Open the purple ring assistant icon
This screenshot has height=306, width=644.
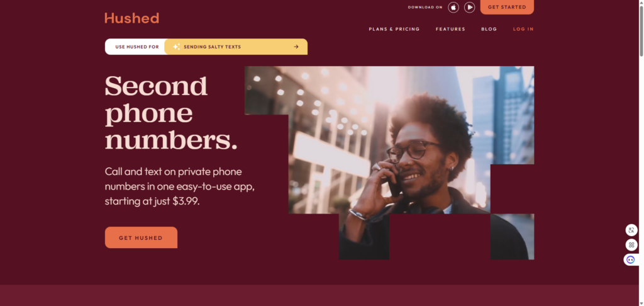click(631, 259)
